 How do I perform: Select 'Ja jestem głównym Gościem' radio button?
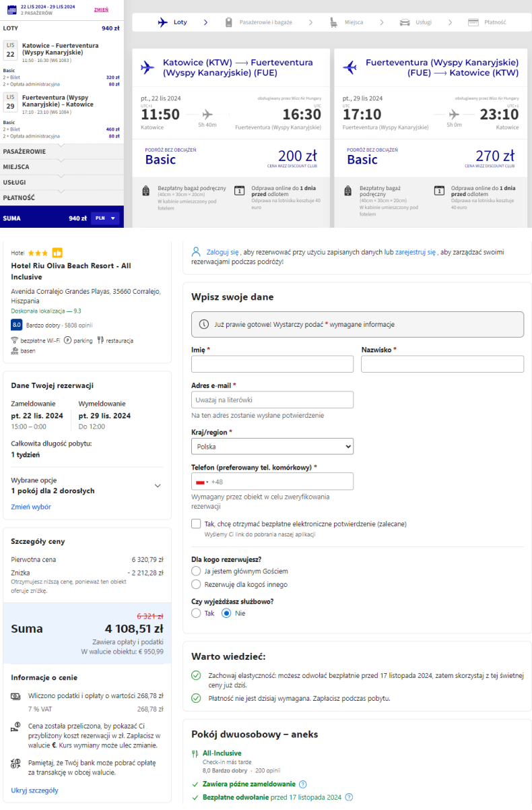pyautogui.click(x=196, y=571)
